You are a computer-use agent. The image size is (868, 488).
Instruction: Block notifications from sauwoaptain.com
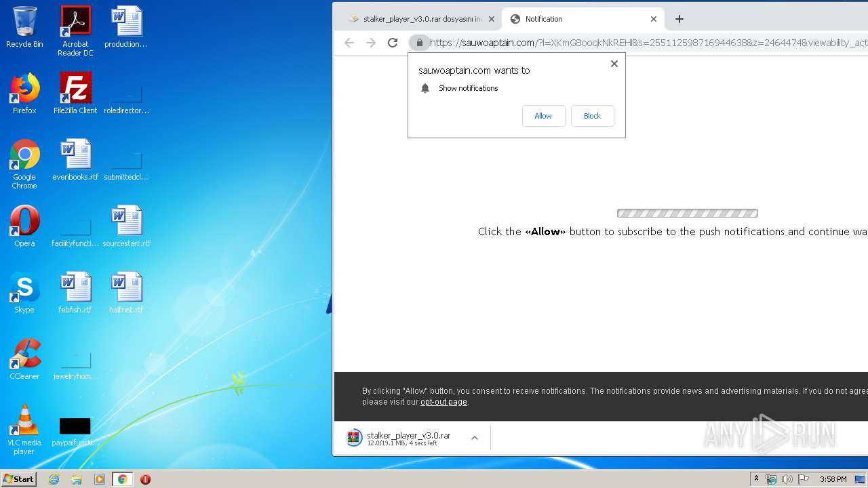(592, 116)
